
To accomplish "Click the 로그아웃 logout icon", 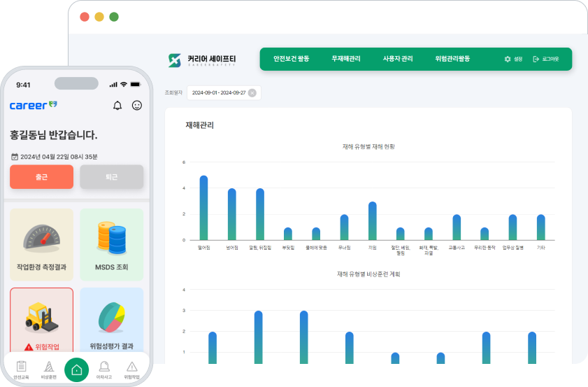I will (545, 59).
